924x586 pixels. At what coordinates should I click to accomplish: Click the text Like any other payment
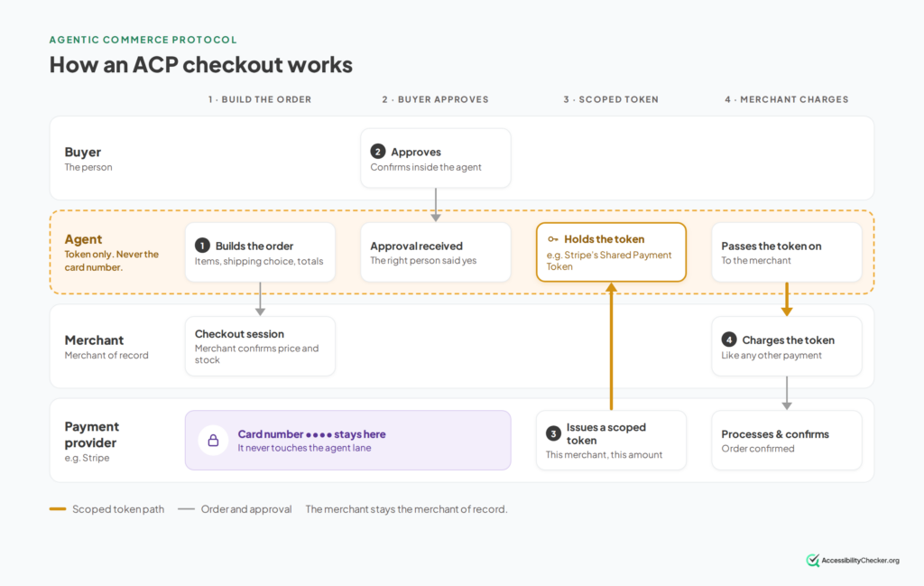(x=772, y=356)
